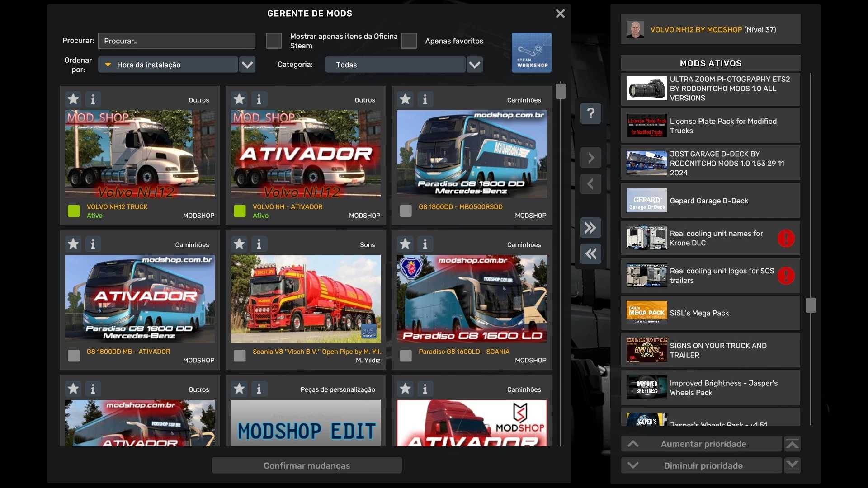Click the Procurar search field
Viewport: 868px width, 488px height.
pyautogui.click(x=177, y=41)
